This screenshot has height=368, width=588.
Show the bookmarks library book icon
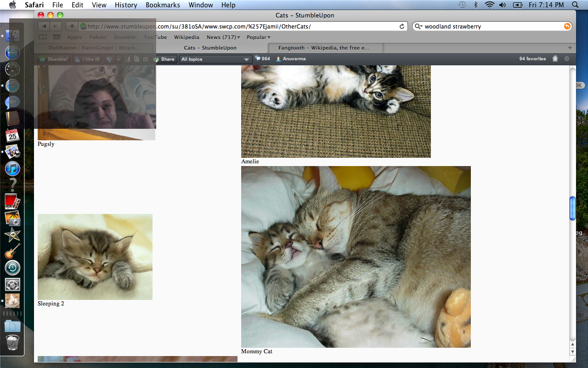pos(43,37)
